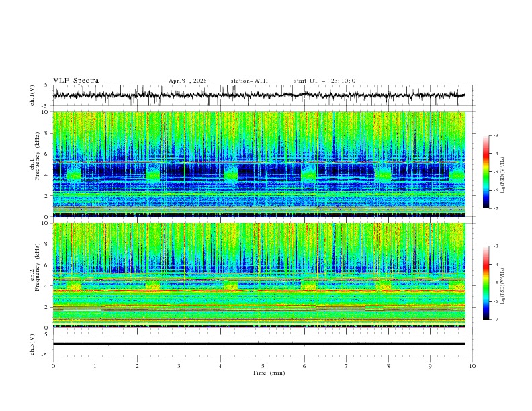Click the red 3.5 kHz band in ch.2 spectrogram

(259, 291)
